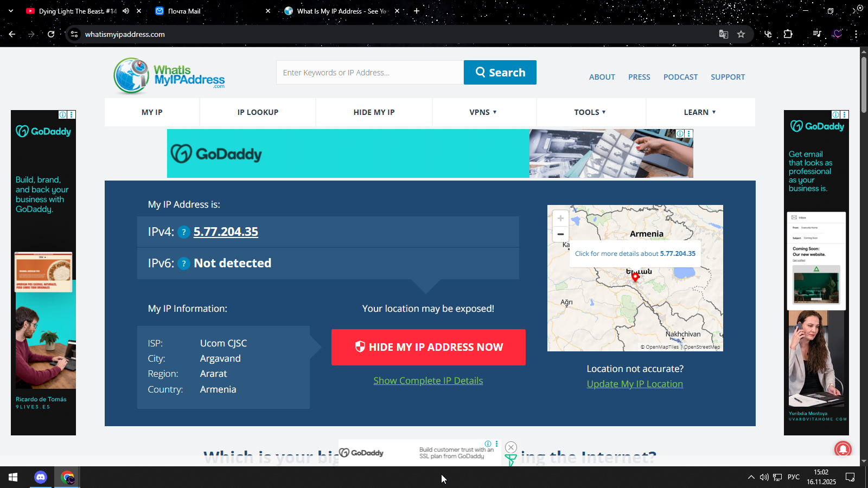Viewport: 868px width, 488px height.
Task: Reload the current page
Action: coord(51,34)
